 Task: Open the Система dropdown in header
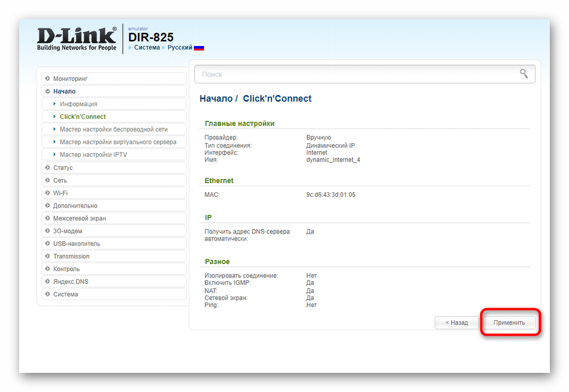pos(147,47)
